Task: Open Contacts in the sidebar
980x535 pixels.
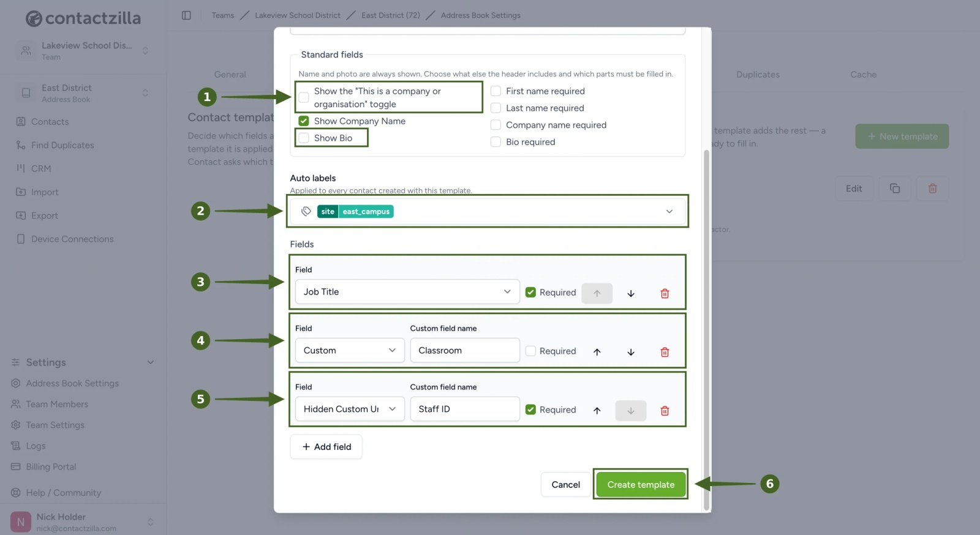Action: (x=50, y=122)
